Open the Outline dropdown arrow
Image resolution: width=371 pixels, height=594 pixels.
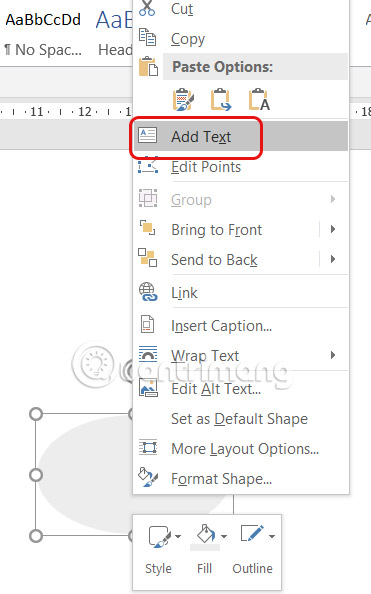(x=272, y=536)
